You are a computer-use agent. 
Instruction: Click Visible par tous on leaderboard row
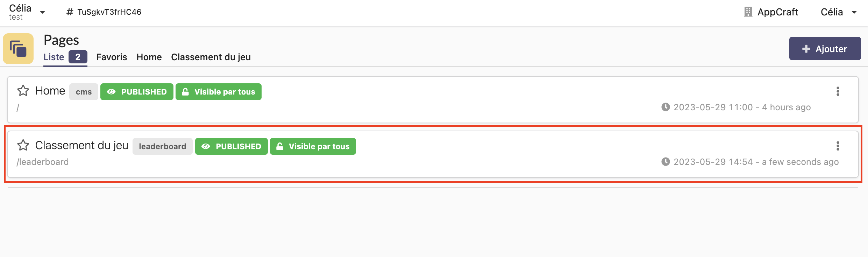(313, 146)
